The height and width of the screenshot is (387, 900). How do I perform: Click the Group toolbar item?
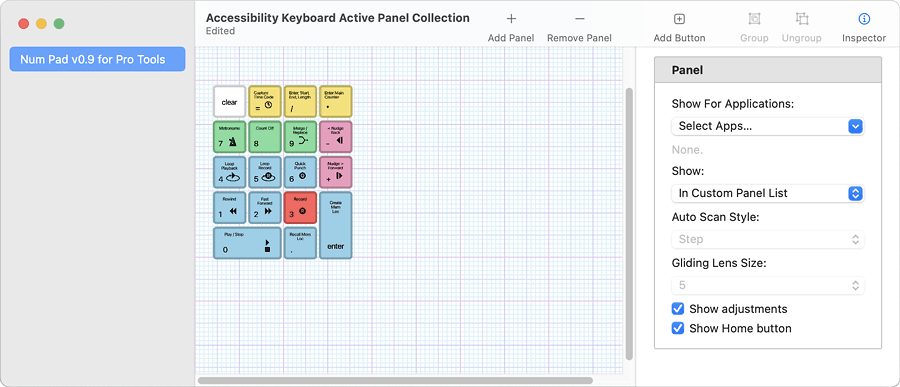754,28
